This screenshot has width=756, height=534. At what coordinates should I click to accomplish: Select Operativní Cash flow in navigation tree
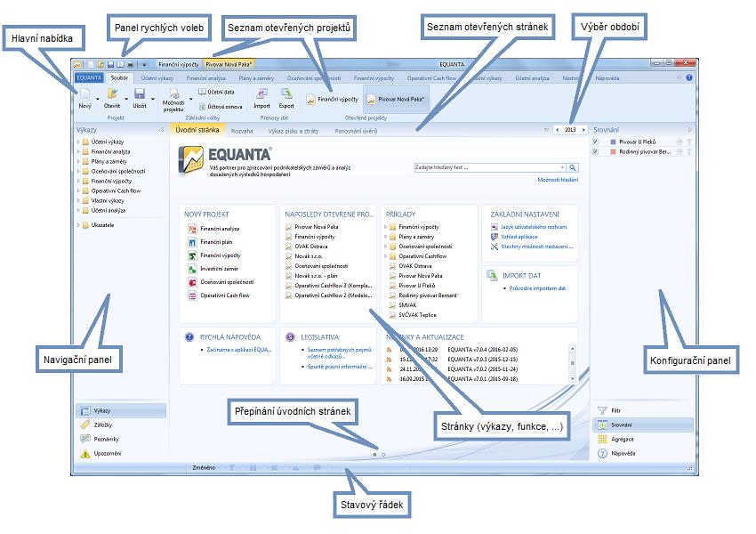coord(116,191)
